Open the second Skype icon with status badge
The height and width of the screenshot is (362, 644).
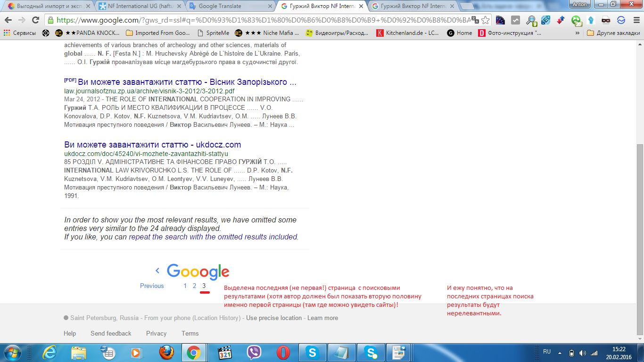(x=370, y=352)
